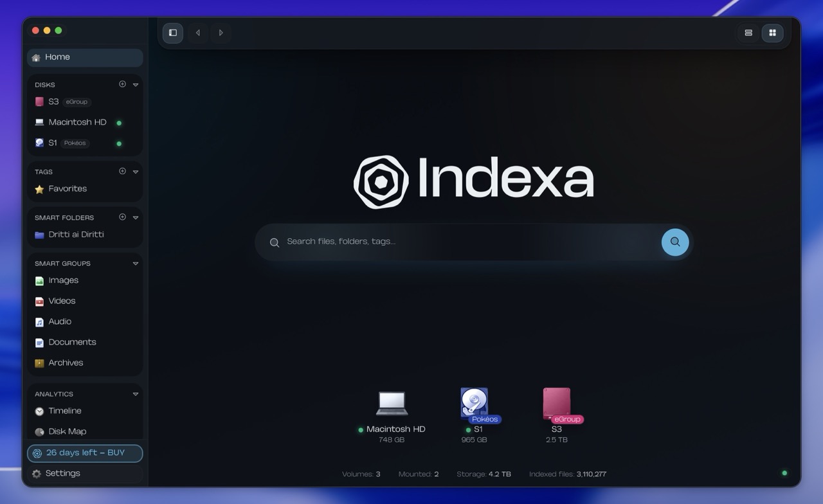Click the magnifier icon inside search field
This screenshot has height=504, width=823.
point(275,242)
